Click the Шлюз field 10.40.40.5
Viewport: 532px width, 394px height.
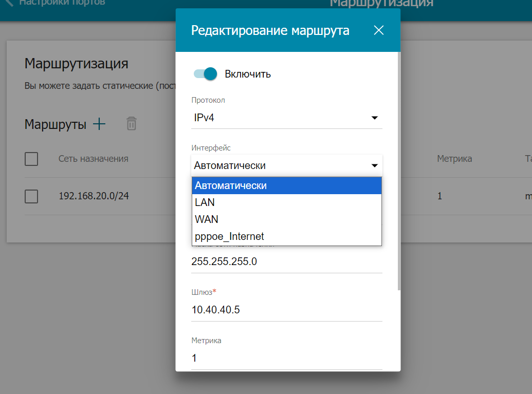(287, 310)
